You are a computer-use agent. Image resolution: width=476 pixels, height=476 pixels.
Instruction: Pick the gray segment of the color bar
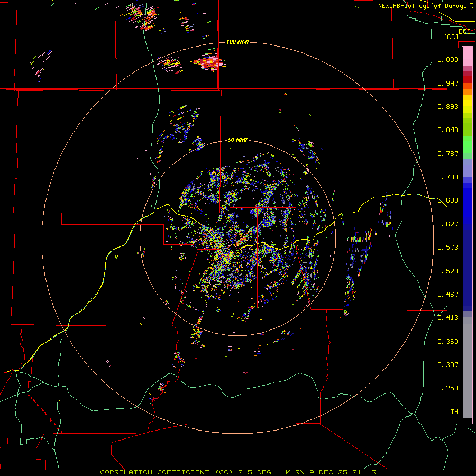(467, 368)
